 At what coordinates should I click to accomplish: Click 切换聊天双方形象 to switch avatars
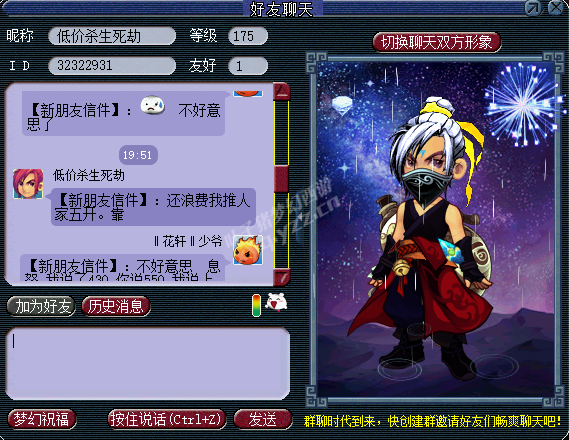point(437,42)
